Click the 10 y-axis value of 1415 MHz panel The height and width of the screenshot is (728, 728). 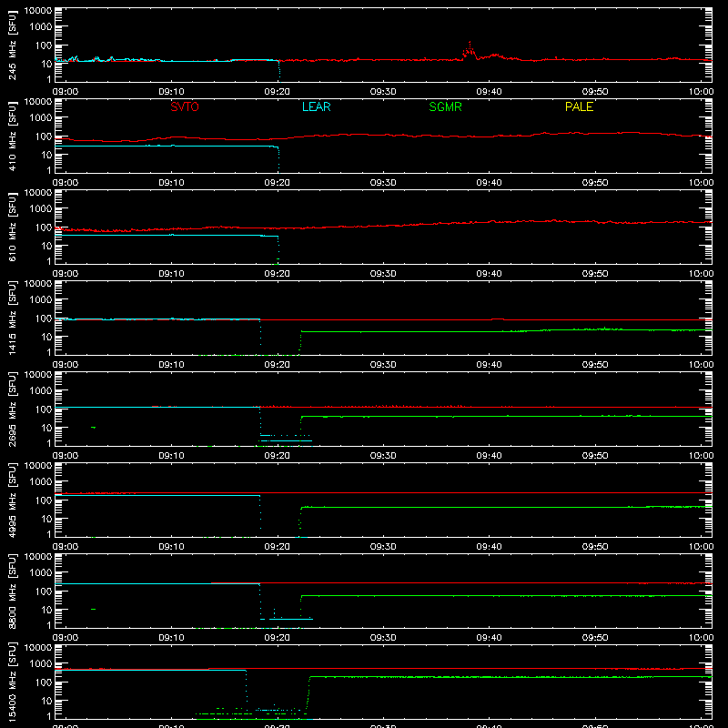[47, 337]
